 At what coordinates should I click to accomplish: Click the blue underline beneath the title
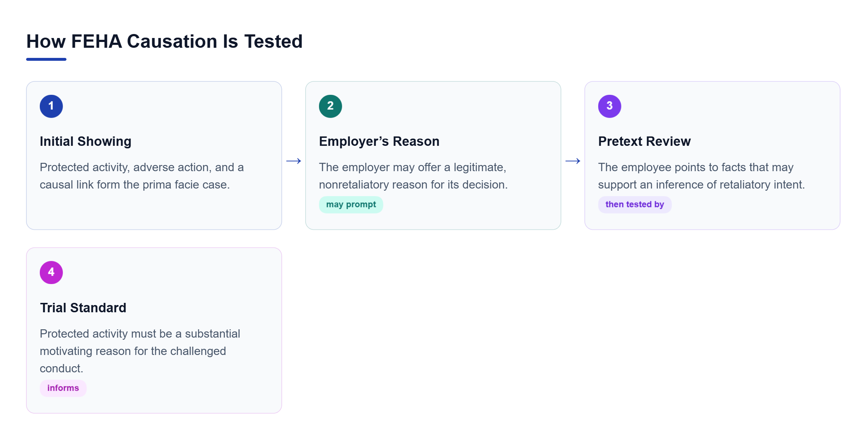pos(46,59)
